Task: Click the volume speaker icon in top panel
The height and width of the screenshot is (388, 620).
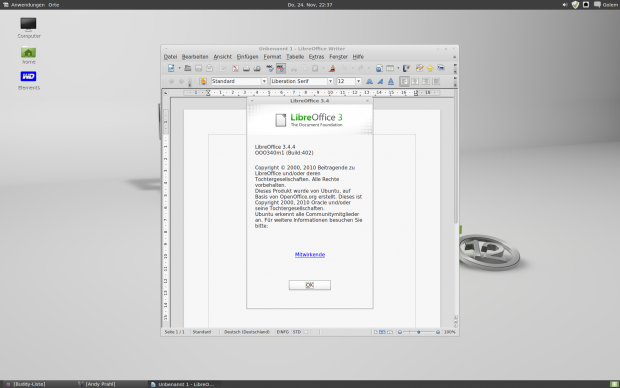Action: coord(565,5)
